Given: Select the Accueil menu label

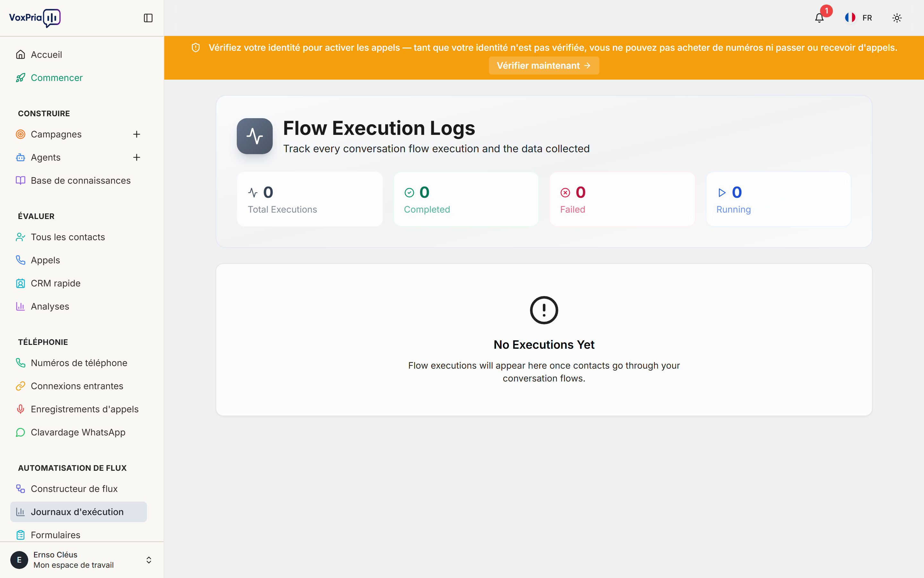Looking at the screenshot, I should (46, 55).
